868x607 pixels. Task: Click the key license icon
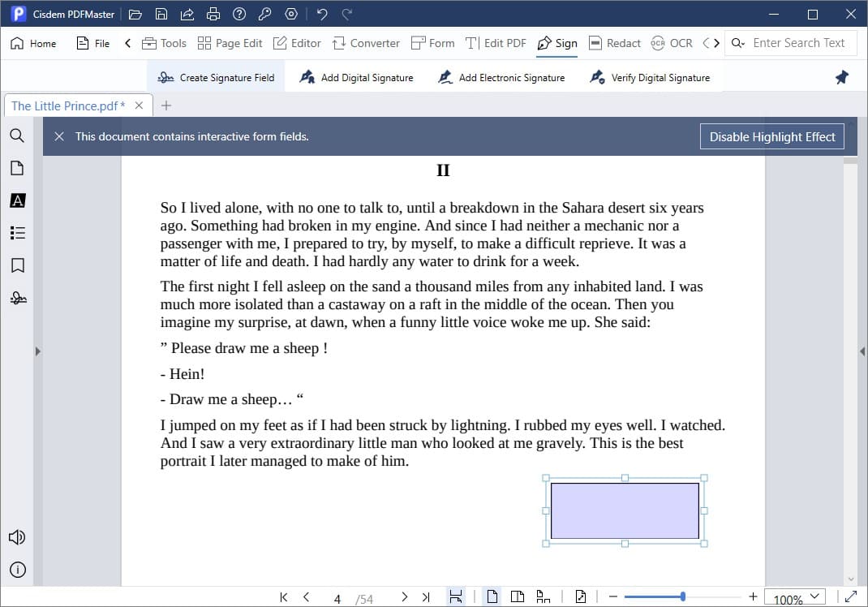pos(264,15)
